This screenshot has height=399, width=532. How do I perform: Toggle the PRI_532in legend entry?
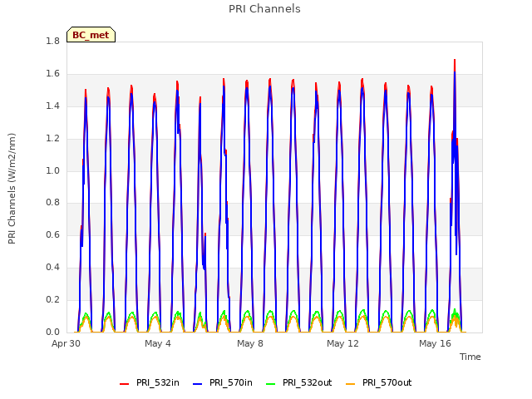pyautogui.click(x=150, y=383)
